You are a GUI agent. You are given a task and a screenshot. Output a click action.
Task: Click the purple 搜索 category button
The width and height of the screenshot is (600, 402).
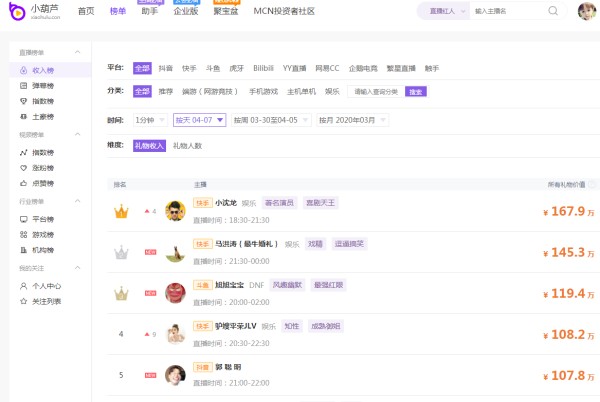416,91
